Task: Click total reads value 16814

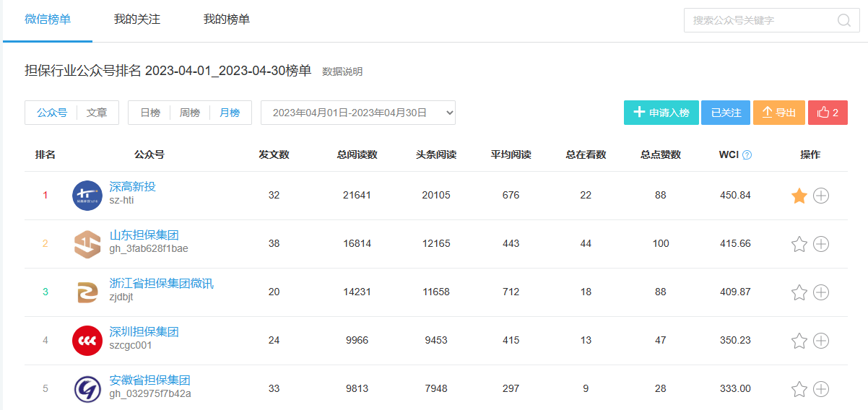Action: tap(357, 244)
